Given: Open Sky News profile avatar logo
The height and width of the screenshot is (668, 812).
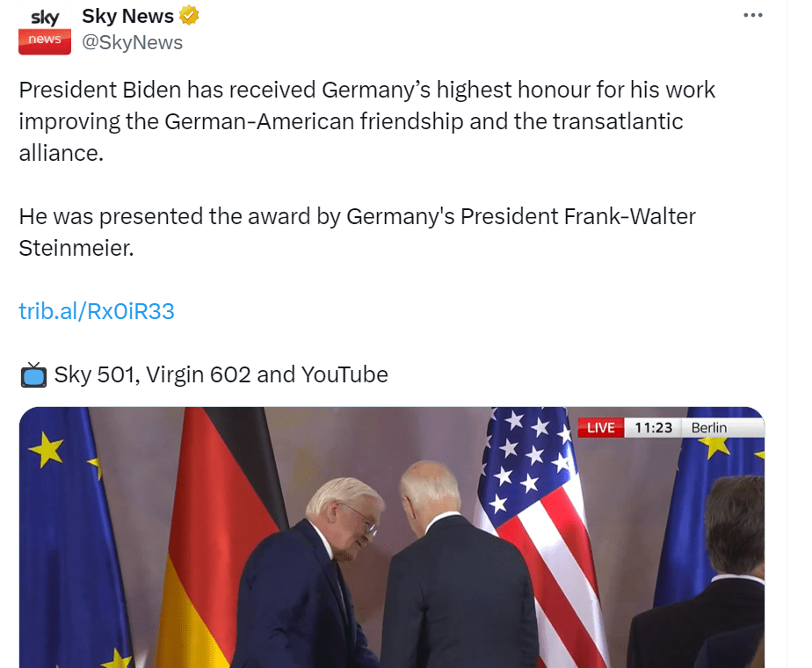Looking at the screenshot, I should [x=45, y=29].
